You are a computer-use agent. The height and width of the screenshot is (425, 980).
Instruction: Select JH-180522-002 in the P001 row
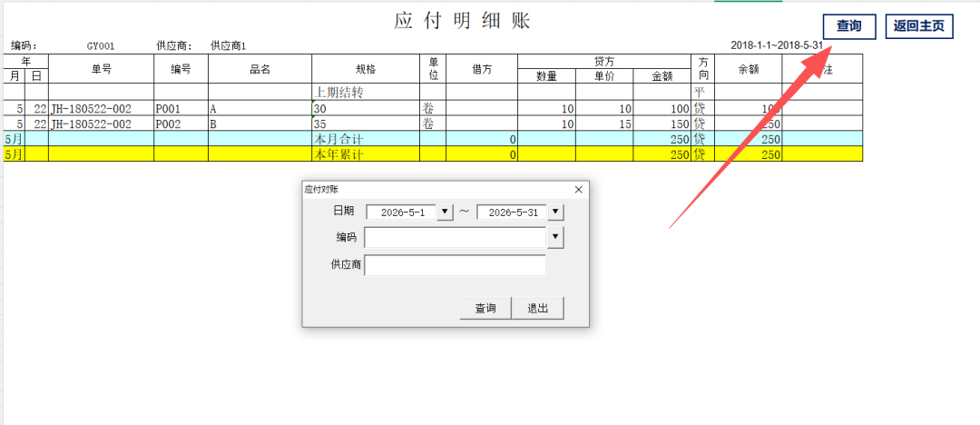pyautogui.click(x=102, y=108)
